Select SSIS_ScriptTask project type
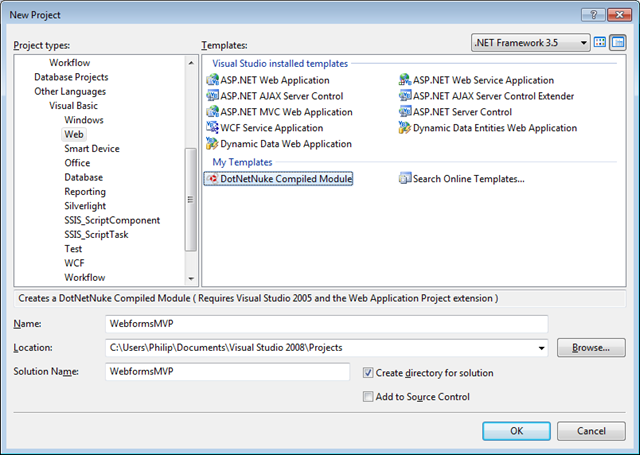640x455 pixels. [96, 235]
